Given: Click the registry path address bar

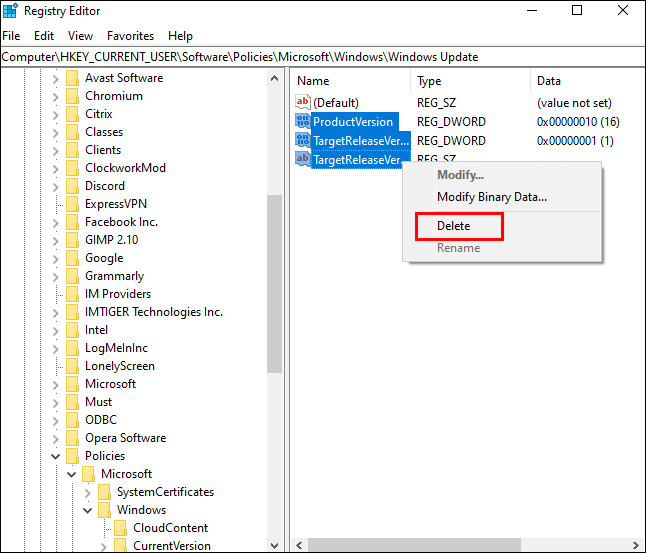Looking at the screenshot, I should 323,57.
